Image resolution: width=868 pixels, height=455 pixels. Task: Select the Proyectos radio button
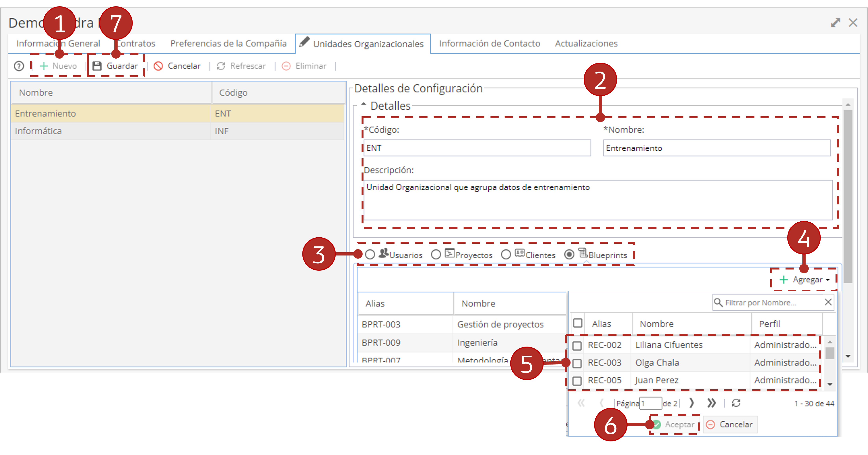[x=436, y=254]
